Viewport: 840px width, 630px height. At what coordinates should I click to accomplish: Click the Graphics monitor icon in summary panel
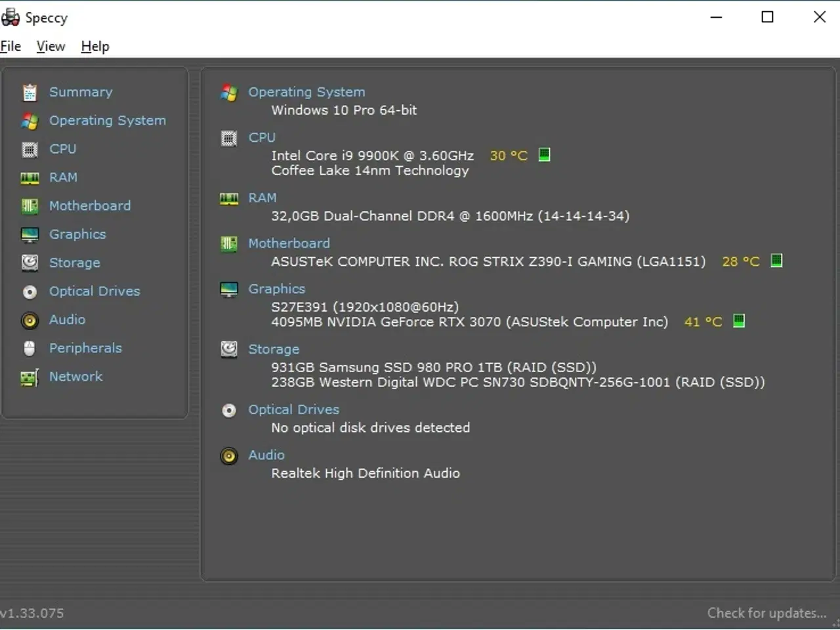pyautogui.click(x=229, y=289)
